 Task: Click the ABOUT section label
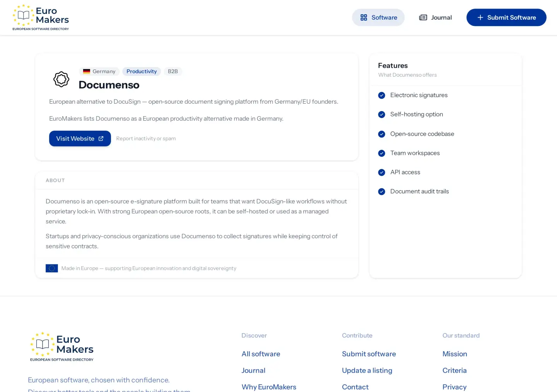(55, 180)
